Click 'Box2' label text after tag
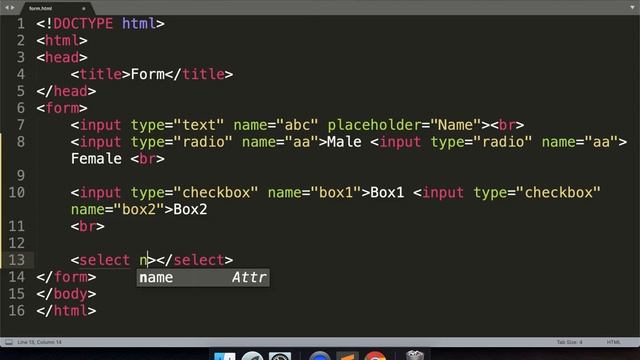Screen dimensions: 640x360 (x=190, y=209)
